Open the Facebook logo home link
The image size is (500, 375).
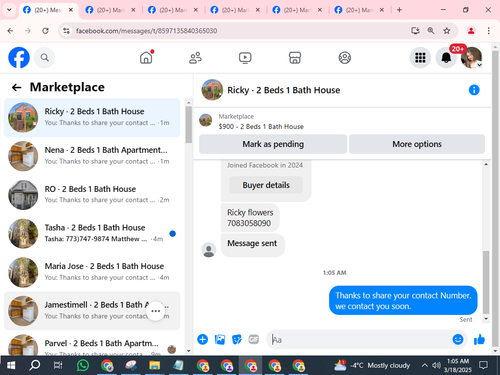pos(19,57)
